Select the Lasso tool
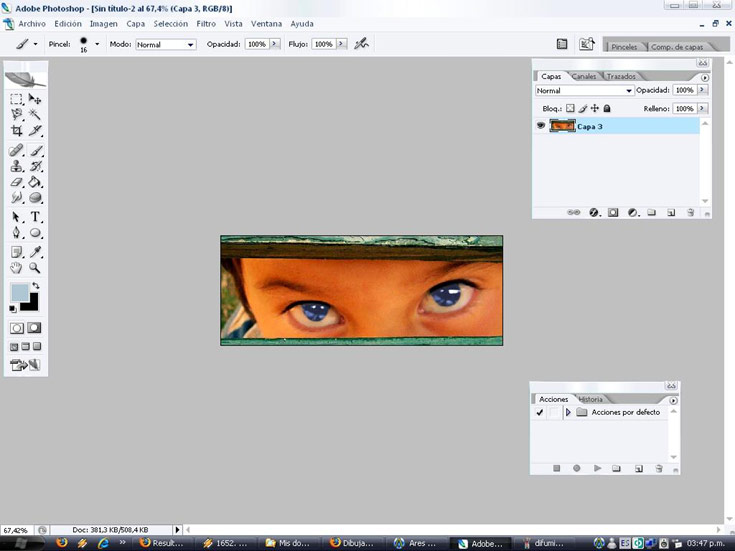735x551 pixels. (16, 114)
